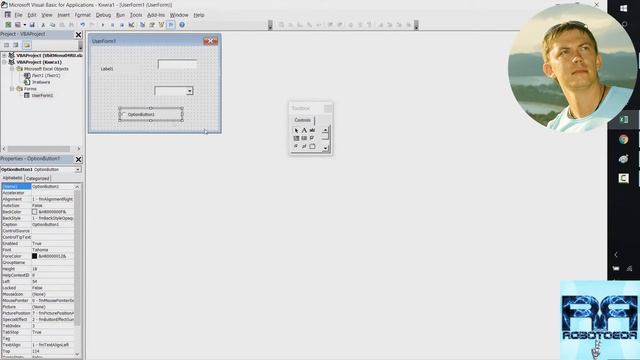This screenshot has height=360, width=640.
Task: Click the black ForeColor color swatch
Action: pos(35,256)
